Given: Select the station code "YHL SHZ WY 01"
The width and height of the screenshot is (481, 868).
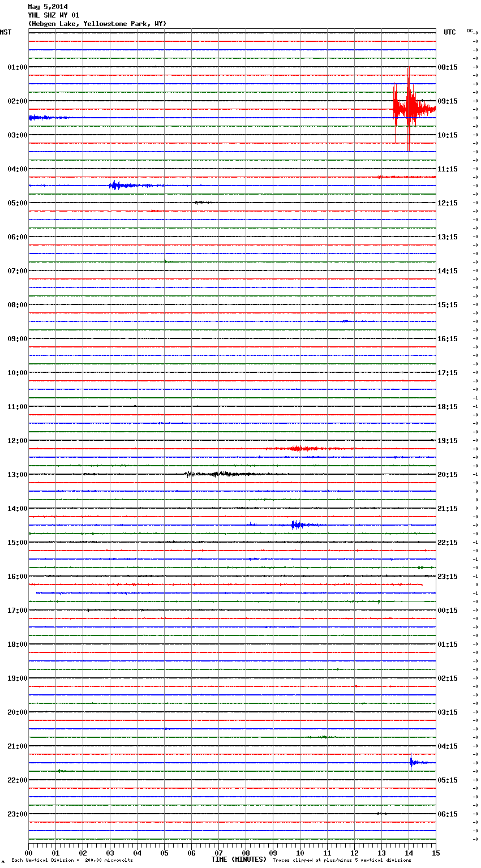Looking at the screenshot, I should pos(54,15).
